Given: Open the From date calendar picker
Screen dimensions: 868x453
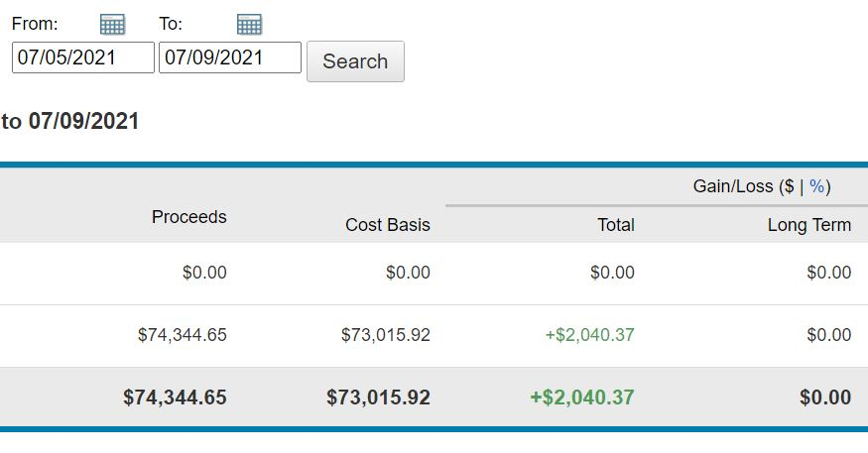Looking at the screenshot, I should (112, 25).
